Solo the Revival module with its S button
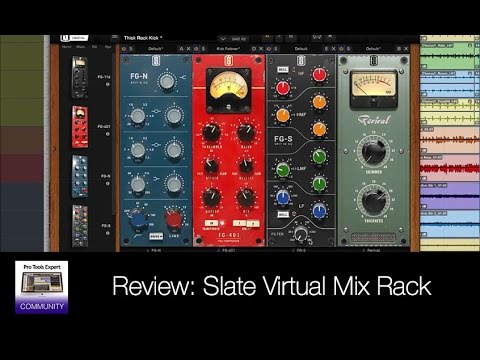The height and width of the screenshot is (360, 480). pos(349,49)
